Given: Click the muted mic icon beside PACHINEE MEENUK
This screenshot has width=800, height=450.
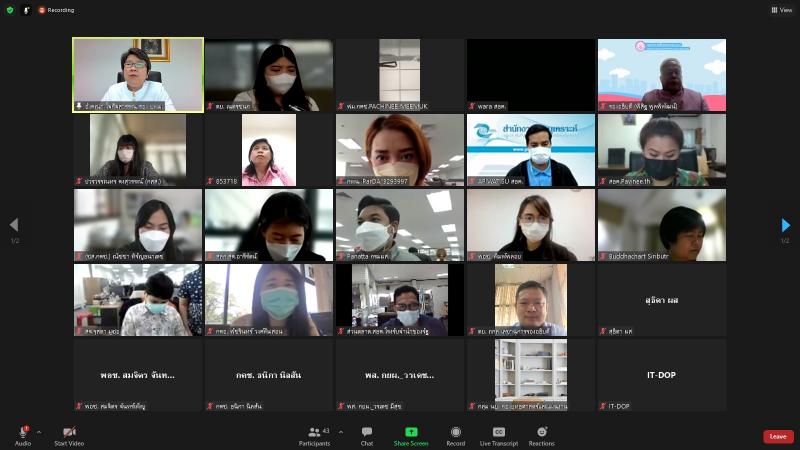Looking at the screenshot, I should 341,106.
